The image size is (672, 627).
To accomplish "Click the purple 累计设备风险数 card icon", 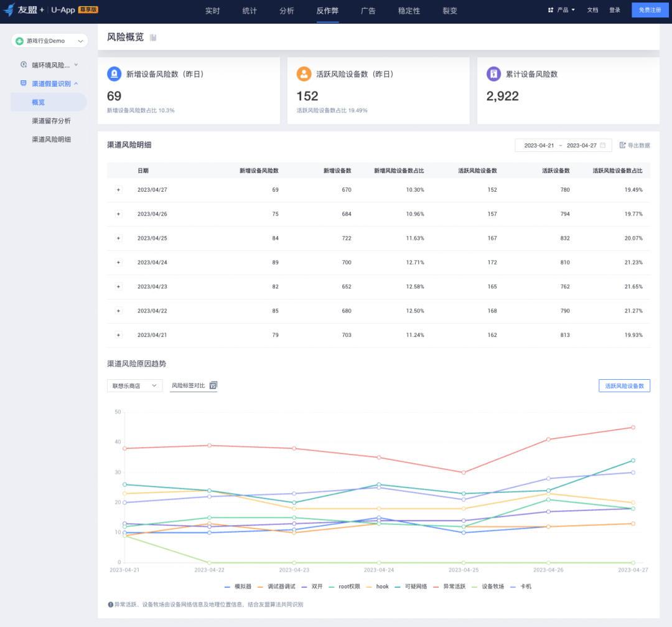I will point(493,73).
